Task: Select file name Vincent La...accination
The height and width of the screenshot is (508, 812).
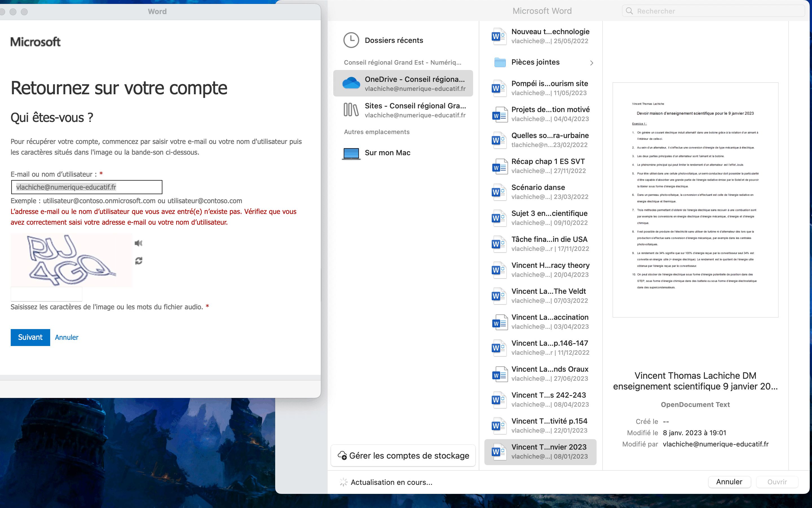Action: [x=550, y=317]
